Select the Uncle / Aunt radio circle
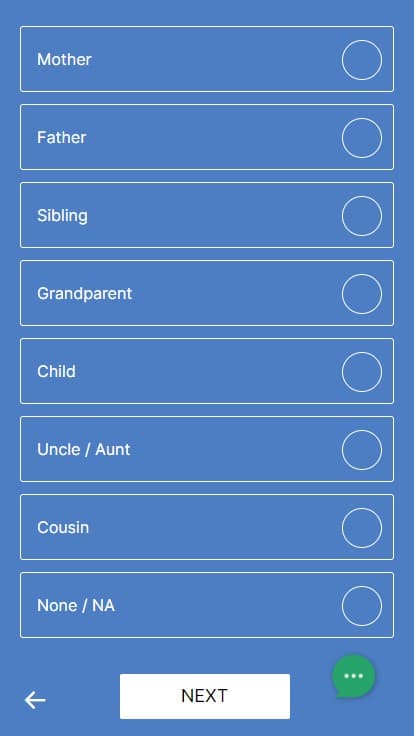 pyautogui.click(x=361, y=449)
